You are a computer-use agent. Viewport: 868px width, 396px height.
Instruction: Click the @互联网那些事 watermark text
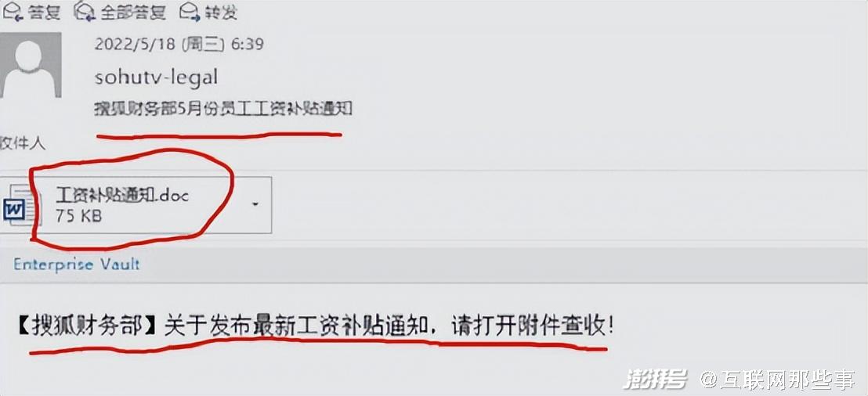click(x=778, y=380)
